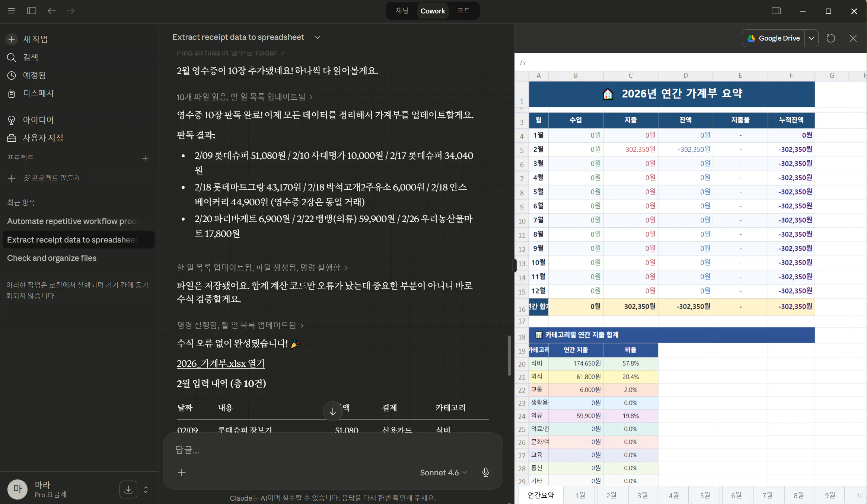Viewport: 867px width, 504px height.
Task: Attach a file using the plus icon
Action: pos(182,472)
